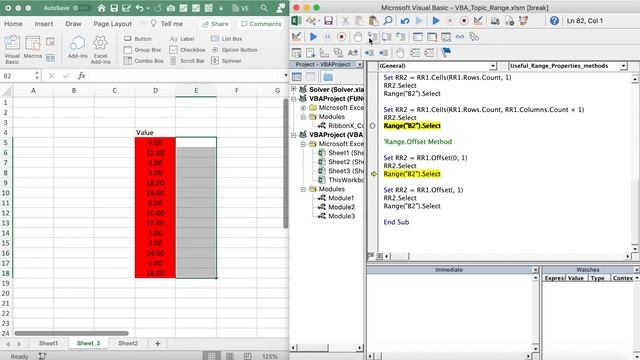The height and width of the screenshot is (360, 640).
Task: Click the Home icon in Excel title bar
Action: [x=101, y=8]
